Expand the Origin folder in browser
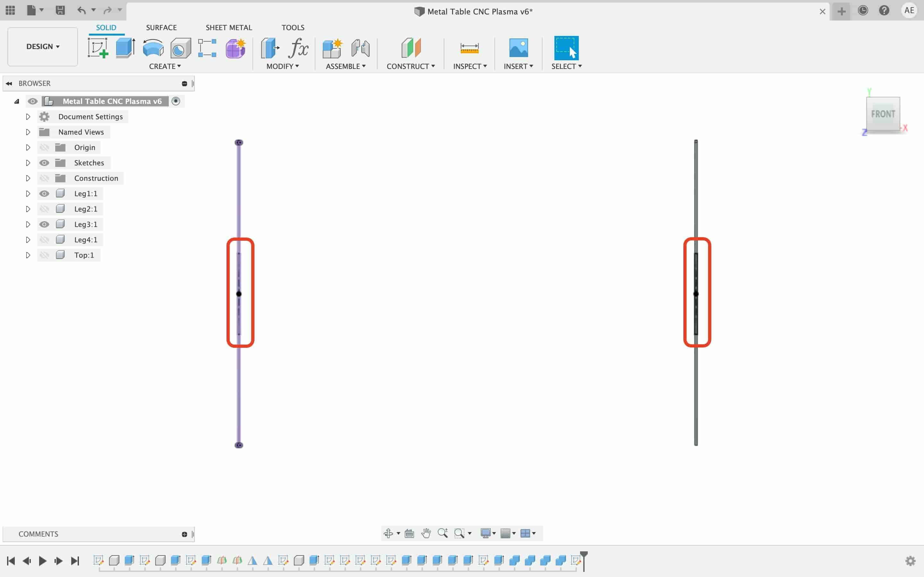This screenshot has height=577, width=924. [x=27, y=147]
